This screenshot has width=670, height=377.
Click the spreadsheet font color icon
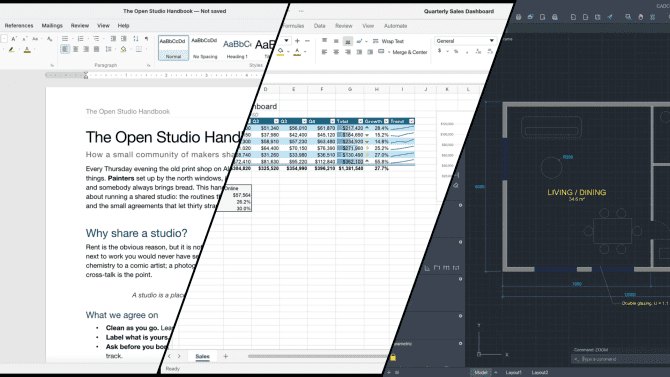tap(297, 52)
